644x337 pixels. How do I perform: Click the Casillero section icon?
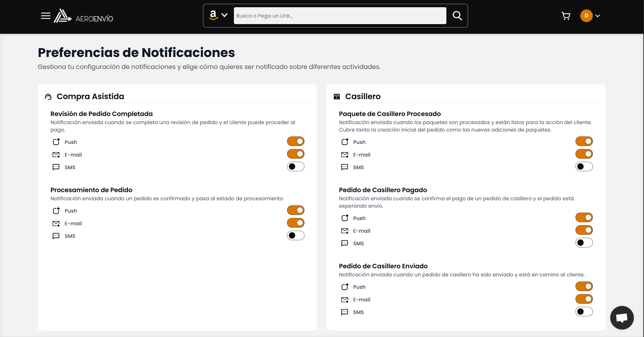click(337, 96)
